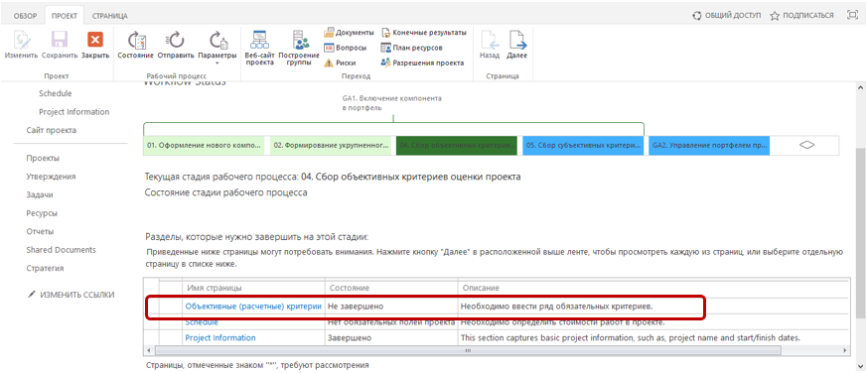The width and height of the screenshot is (868, 373).
Task: Click the Описание column header
Action: [x=481, y=289]
